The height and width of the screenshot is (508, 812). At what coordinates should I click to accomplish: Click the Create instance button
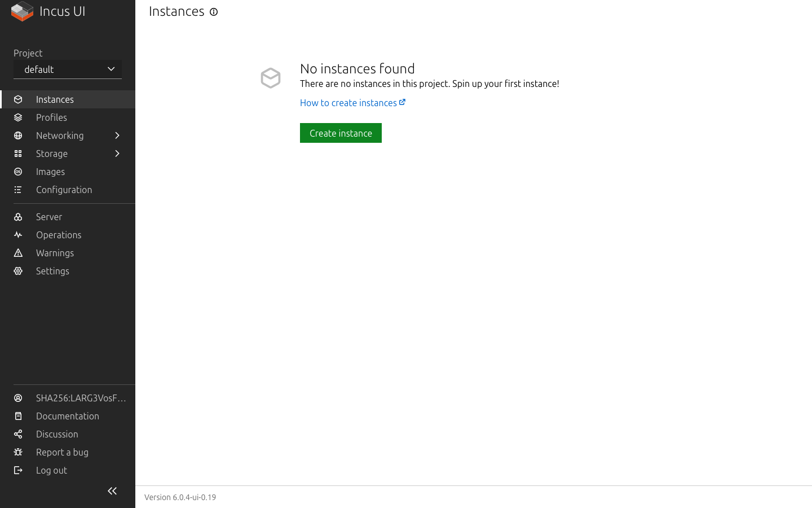coord(341,133)
